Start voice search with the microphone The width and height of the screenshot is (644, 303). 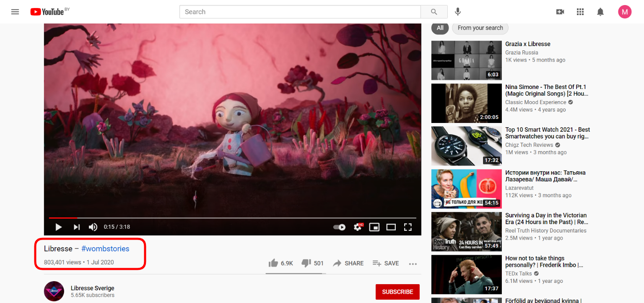458,12
